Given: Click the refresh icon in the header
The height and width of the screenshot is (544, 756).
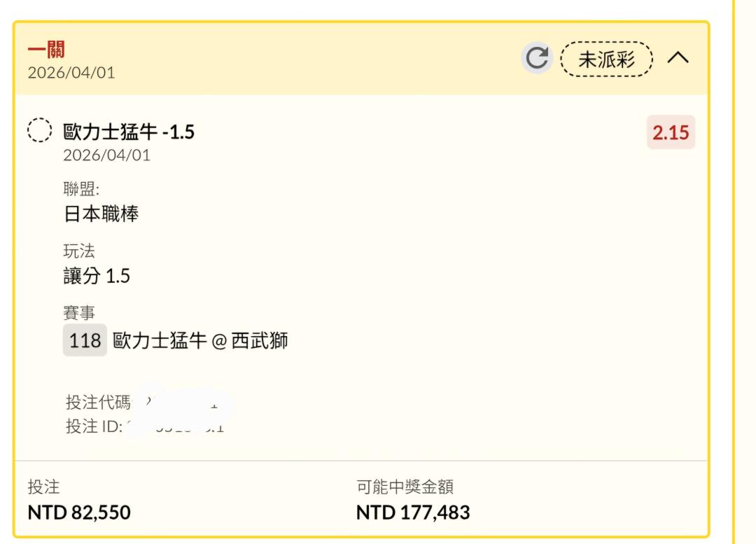Looking at the screenshot, I should tap(537, 59).
